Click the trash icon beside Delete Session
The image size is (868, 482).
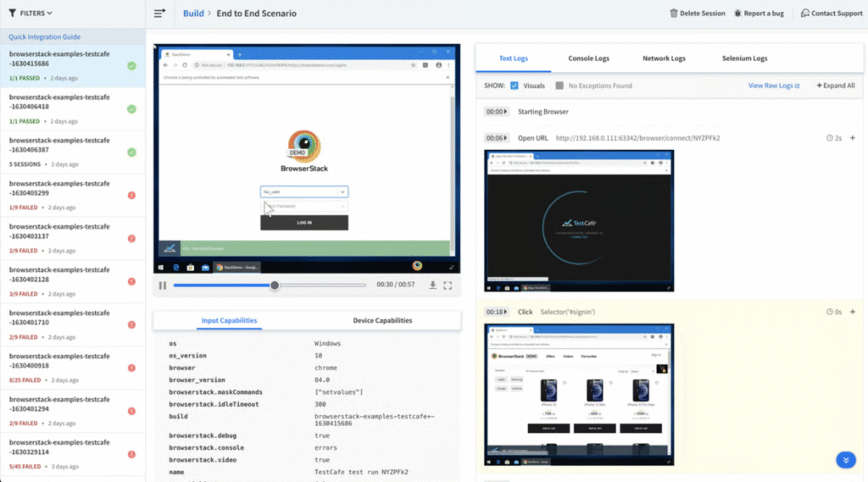674,13
